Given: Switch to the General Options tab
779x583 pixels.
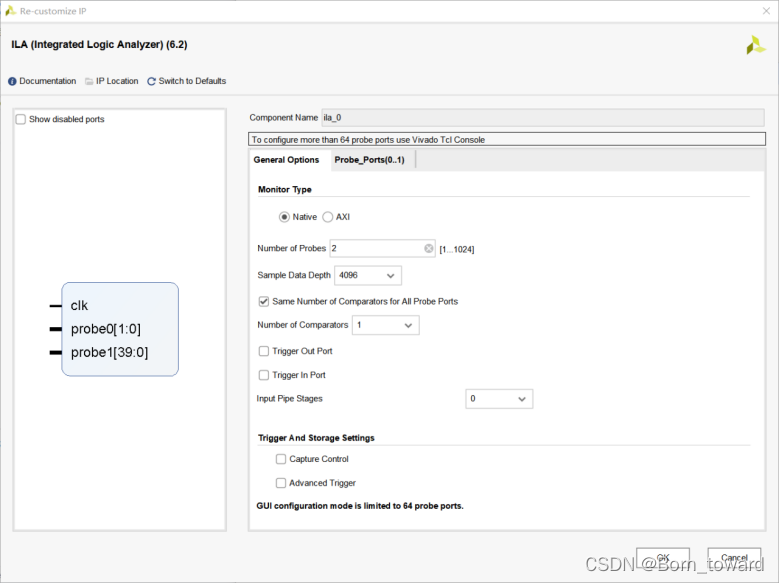Looking at the screenshot, I should [x=286, y=160].
